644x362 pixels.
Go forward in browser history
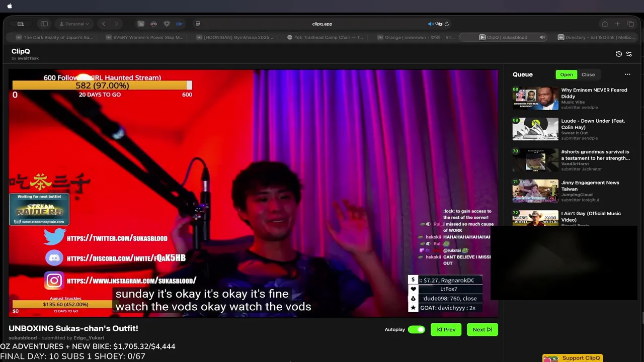click(x=116, y=24)
